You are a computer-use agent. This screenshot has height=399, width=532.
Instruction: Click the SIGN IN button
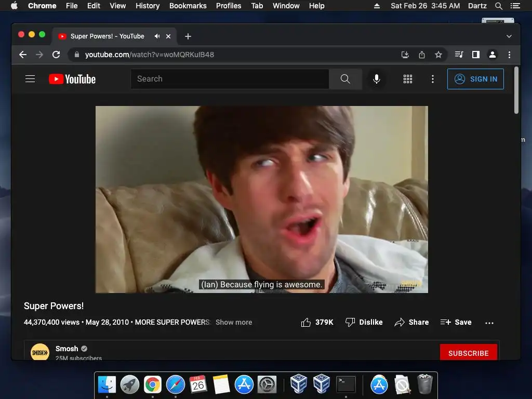pyautogui.click(x=475, y=79)
